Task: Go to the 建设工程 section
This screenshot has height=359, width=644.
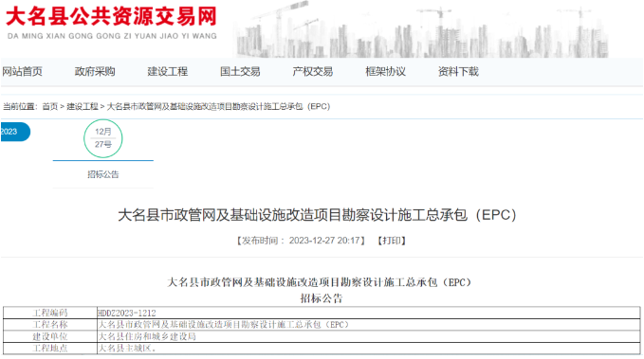Action: click(x=168, y=72)
